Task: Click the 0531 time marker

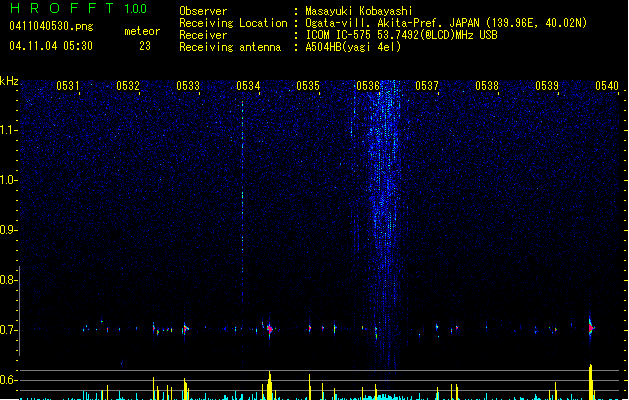Action: click(x=68, y=86)
